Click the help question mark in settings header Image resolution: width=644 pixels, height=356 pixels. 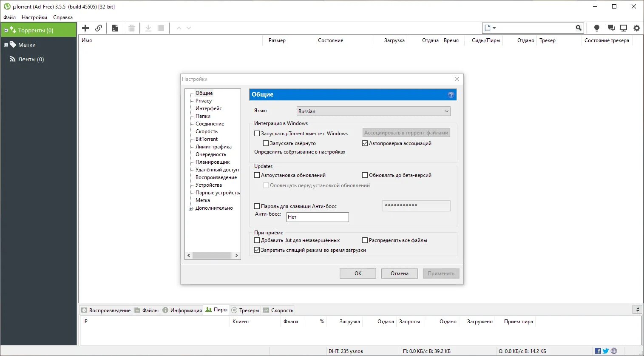[x=451, y=94]
